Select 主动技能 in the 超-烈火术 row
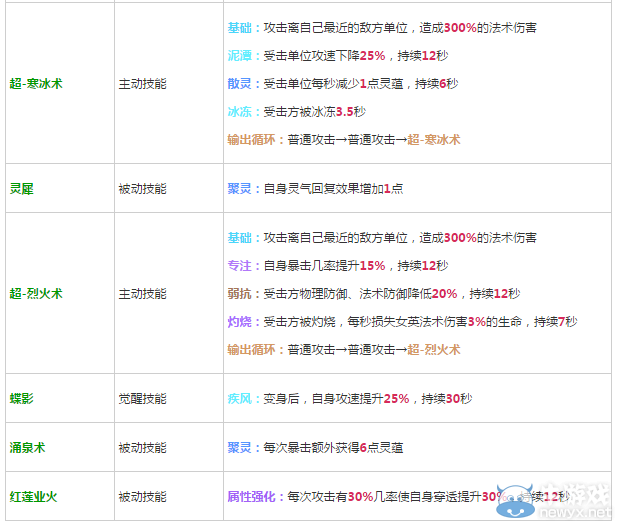Viewport: 620px width, 526px height. [x=143, y=294]
